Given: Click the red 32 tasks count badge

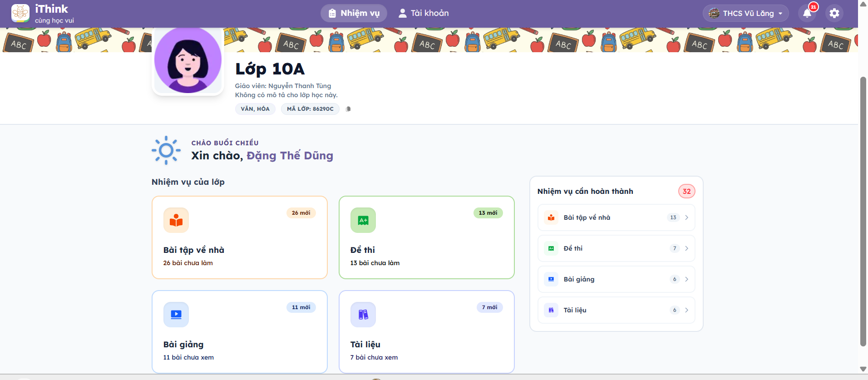Looking at the screenshot, I should pos(686,192).
